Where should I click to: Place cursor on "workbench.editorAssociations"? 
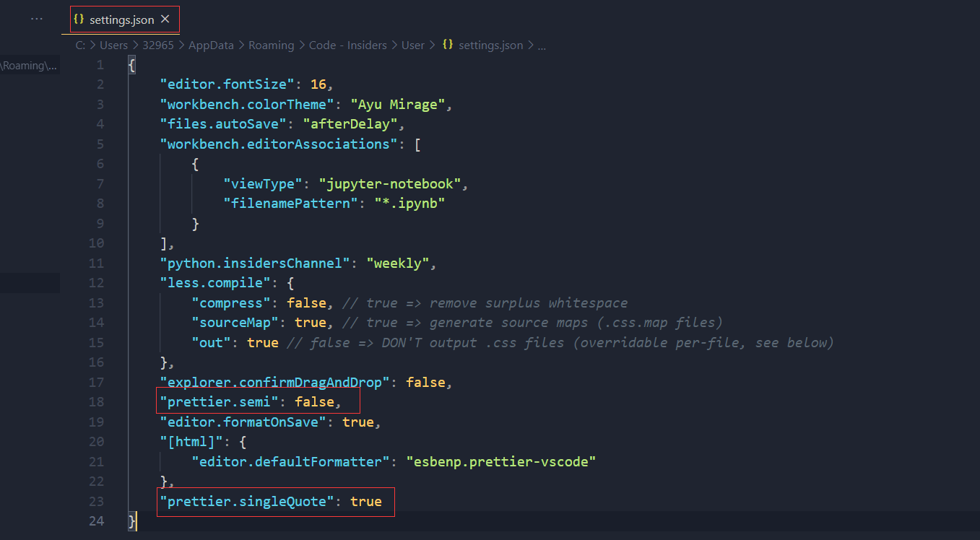click(x=279, y=144)
